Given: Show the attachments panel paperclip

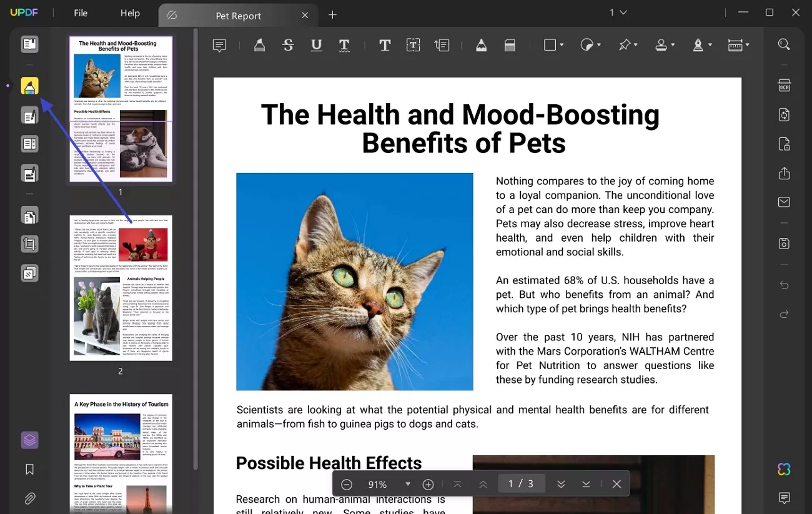Looking at the screenshot, I should pyautogui.click(x=29, y=498).
